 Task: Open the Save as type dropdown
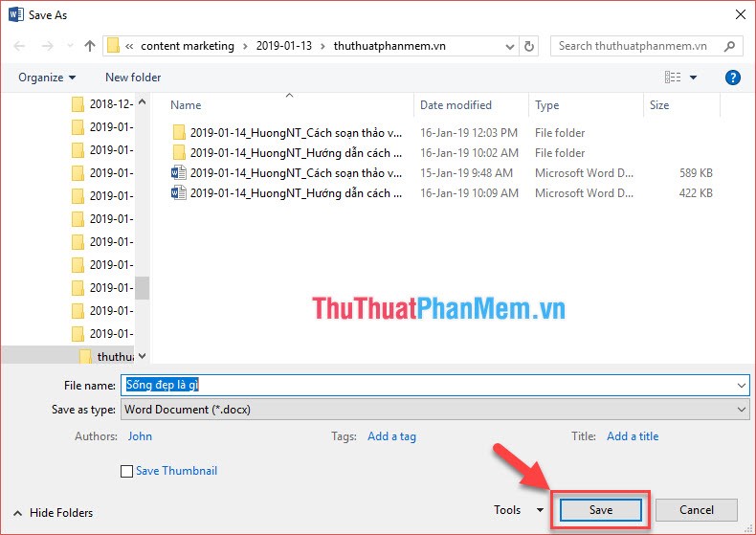tap(434, 410)
